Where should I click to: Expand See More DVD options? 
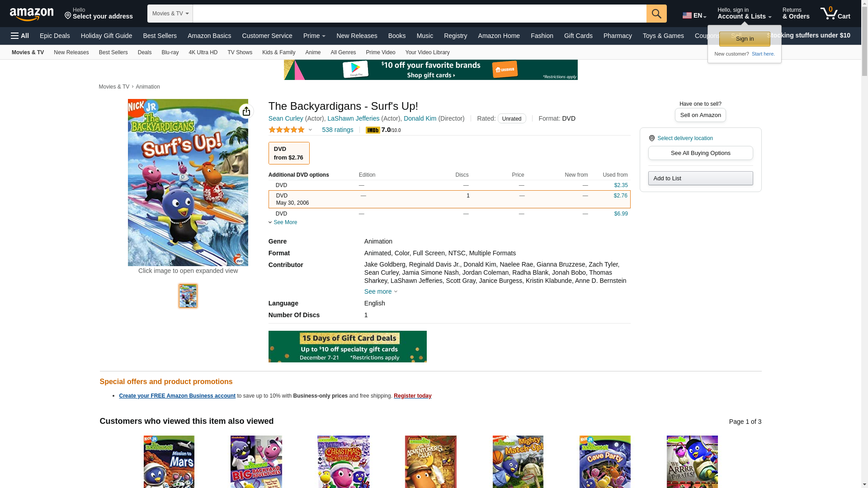[283, 222]
